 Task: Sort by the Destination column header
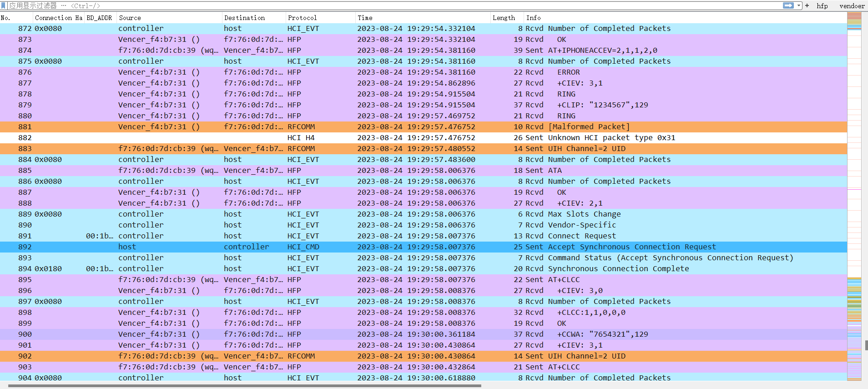254,18
